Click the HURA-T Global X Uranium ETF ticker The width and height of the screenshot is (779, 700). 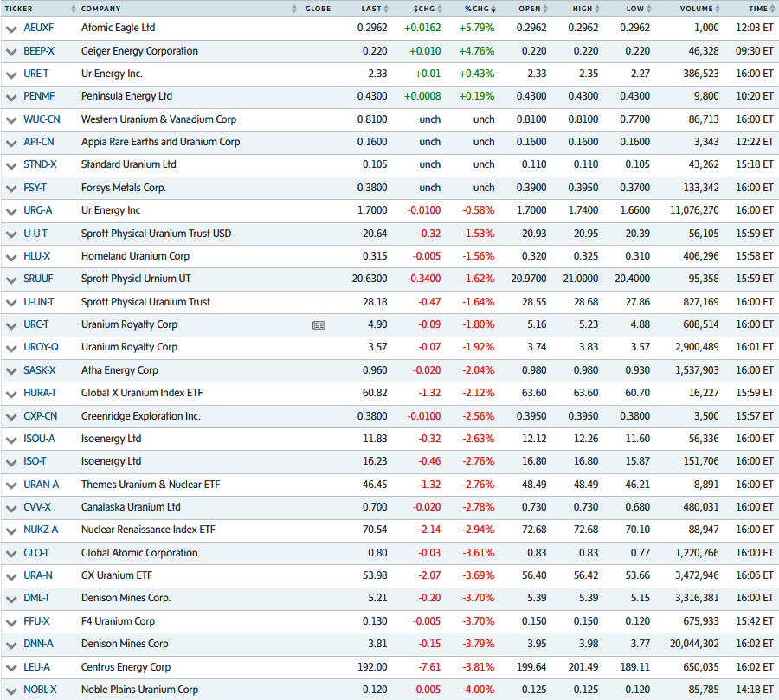pyautogui.click(x=40, y=393)
